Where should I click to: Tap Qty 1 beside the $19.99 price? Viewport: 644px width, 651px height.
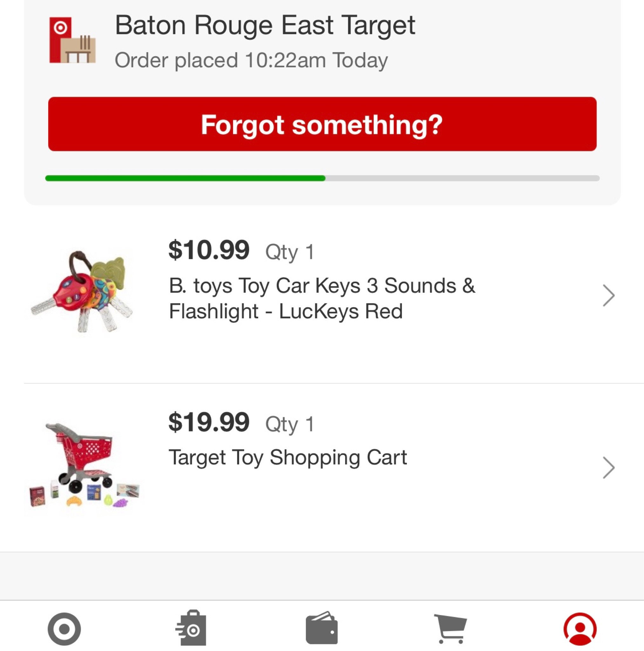(x=290, y=424)
